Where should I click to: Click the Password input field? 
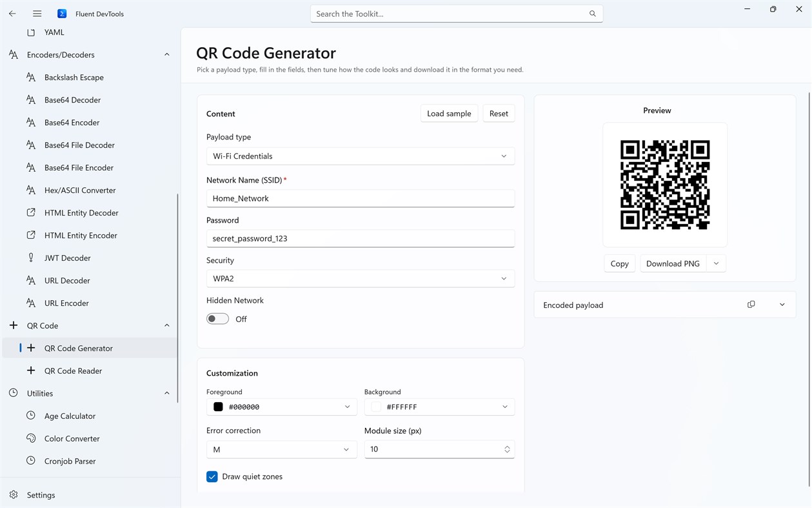pyautogui.click(x=361, y=238)
